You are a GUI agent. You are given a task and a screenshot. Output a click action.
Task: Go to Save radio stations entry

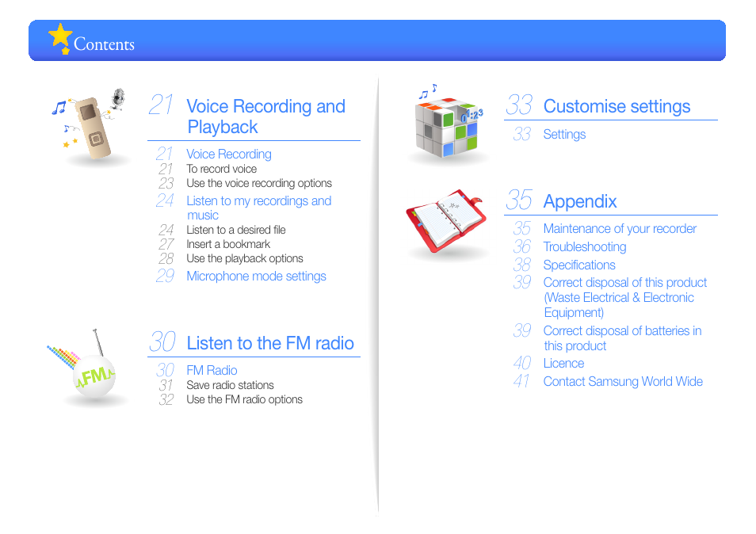pos(230,385)
